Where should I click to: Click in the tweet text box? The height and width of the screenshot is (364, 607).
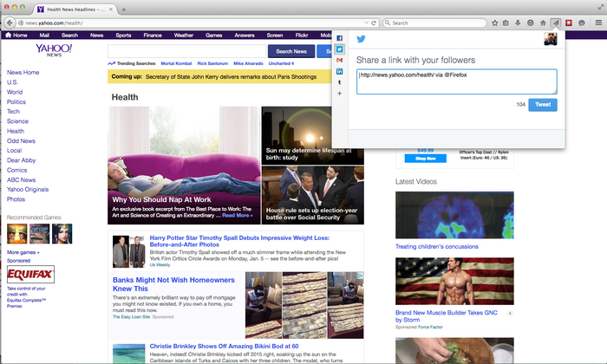tap(457, 81)
